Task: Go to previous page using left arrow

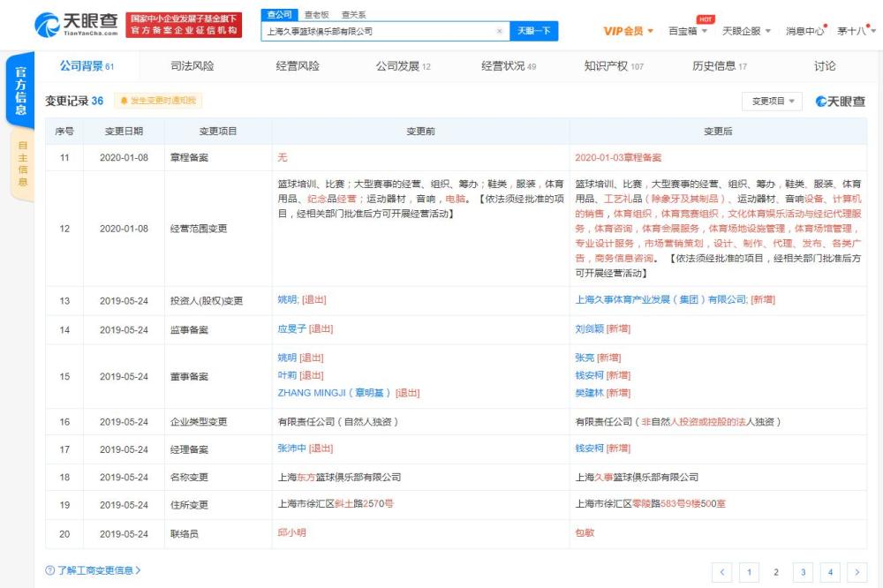Action: 721,572
